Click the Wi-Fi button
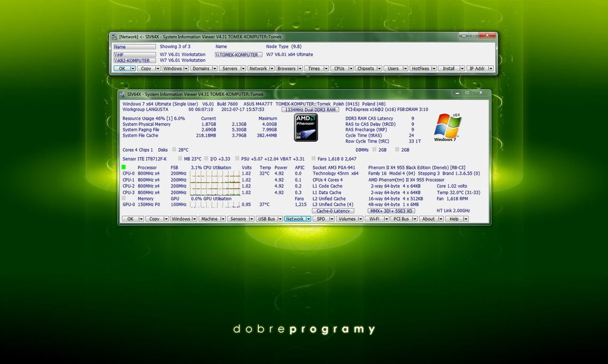This screenshot has height=364, width=608. tap(377, 219)
